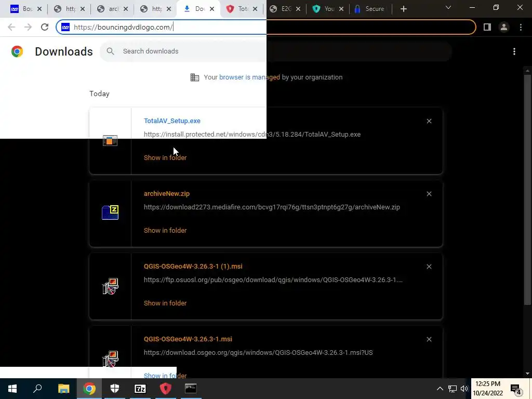Screen dimensions: 532x399
Task: Go forward to the next page
Action: pyautogui.click(x=28, y=27)
